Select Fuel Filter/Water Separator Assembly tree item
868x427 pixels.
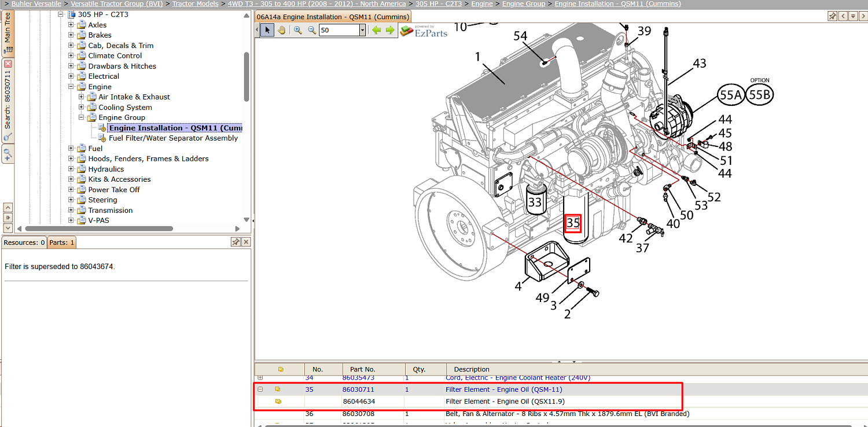tap(173, 138)
